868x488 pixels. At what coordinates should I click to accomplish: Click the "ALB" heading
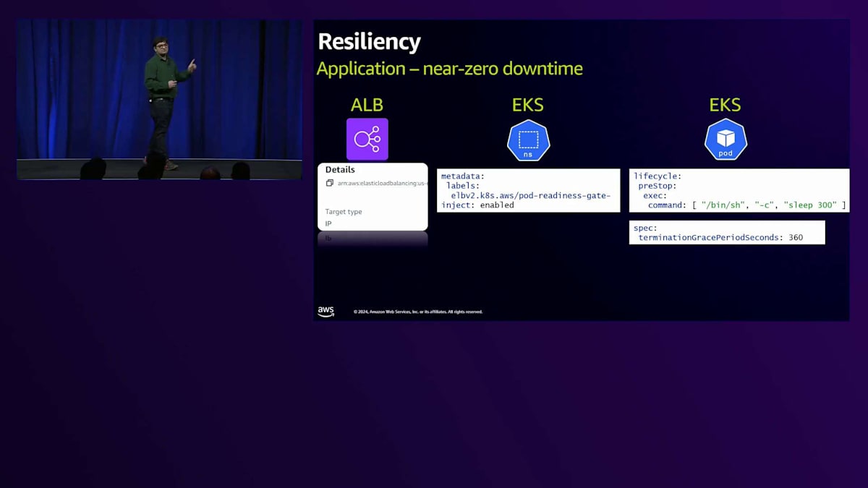tap(367, 105)
